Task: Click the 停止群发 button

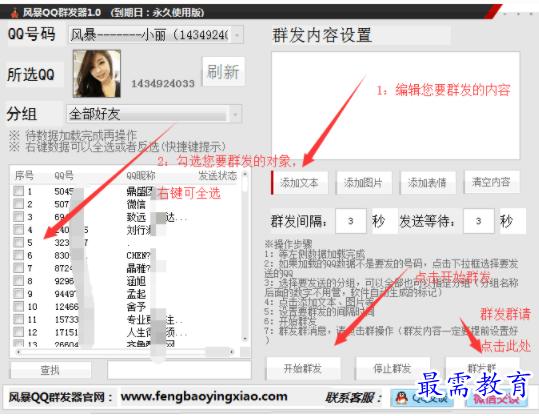Action: 393,369
